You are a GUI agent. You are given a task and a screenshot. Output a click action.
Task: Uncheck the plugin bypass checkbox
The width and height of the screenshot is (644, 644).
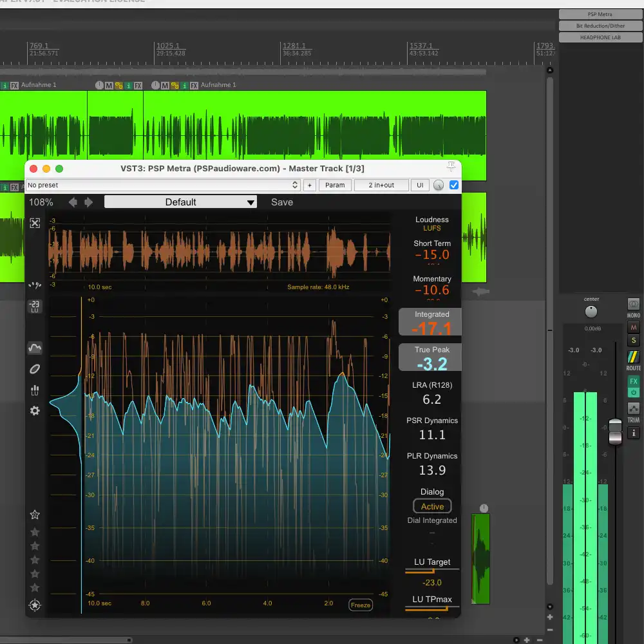(454, 185)
